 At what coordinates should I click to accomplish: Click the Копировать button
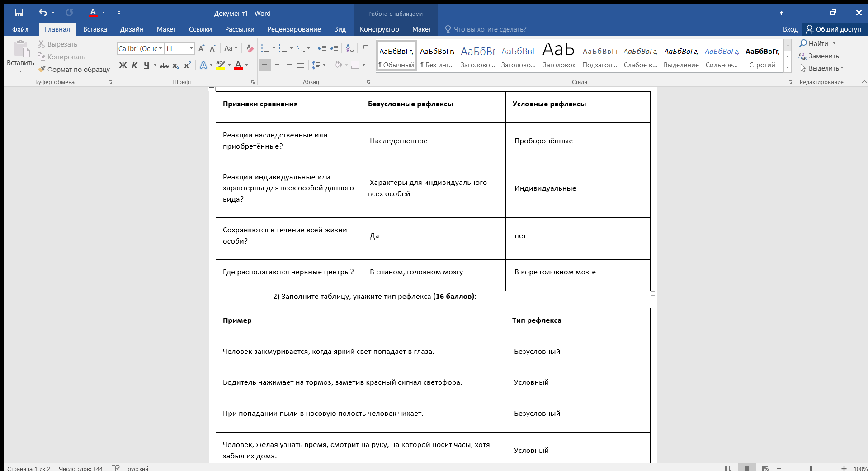coord(61,57)
